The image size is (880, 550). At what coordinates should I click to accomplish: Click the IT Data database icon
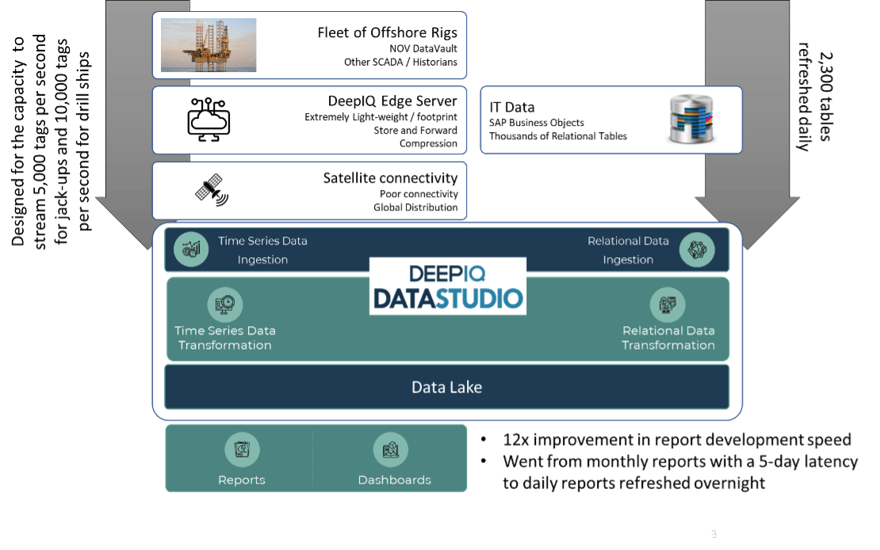coord(692,119)
